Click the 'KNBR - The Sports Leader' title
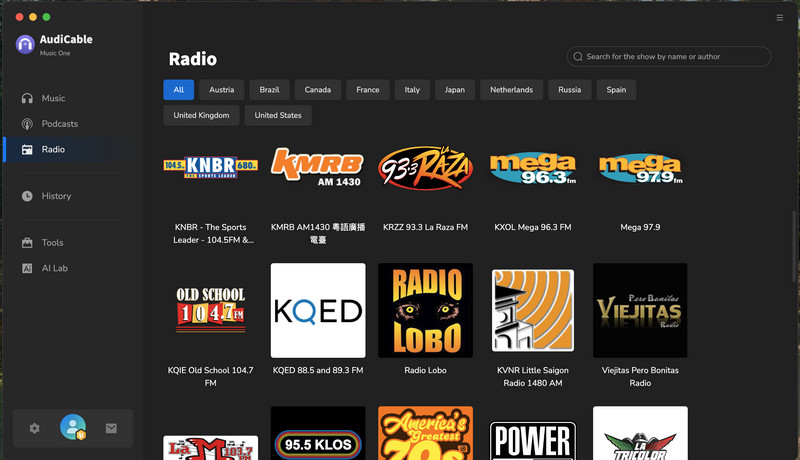Screen dimensions: 800x460 (211, 234)
